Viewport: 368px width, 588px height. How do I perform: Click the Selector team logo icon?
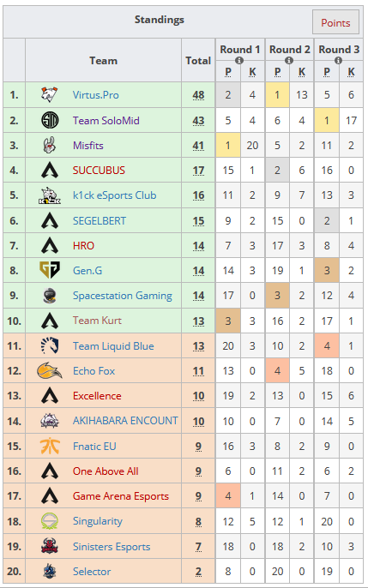[50, 571]
